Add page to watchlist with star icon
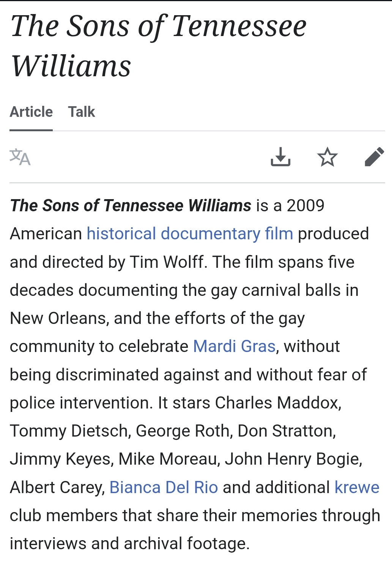The image size is (392, 561). pos(327,157)
